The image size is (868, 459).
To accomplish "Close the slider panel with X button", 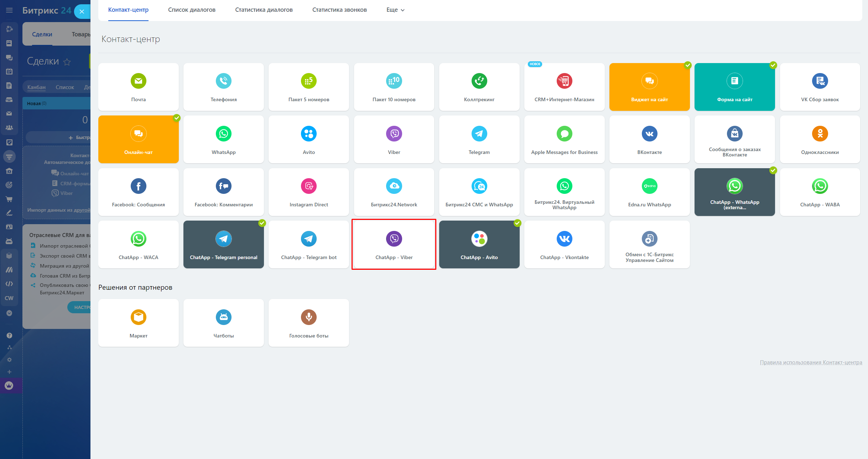I will (x=82, y=11).
